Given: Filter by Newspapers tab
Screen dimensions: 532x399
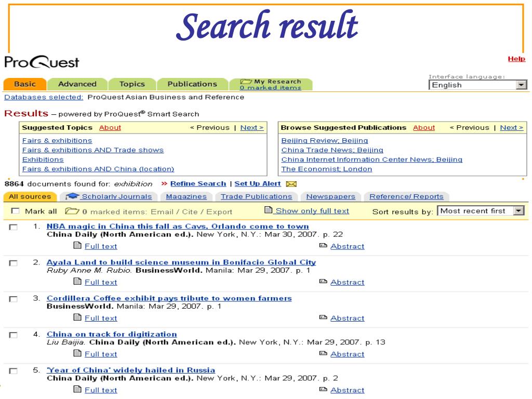Looking at the screenshot, I should tap(331, 196).
